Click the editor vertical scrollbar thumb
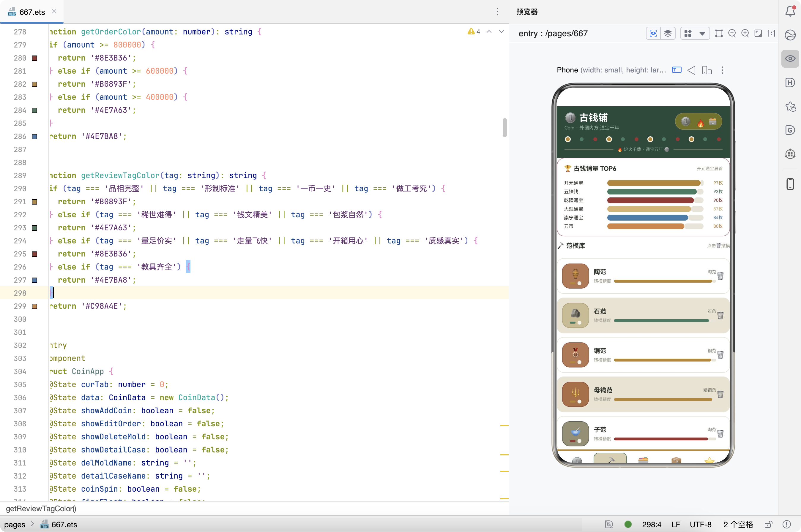Image resolution: width=801 pixels, height=532 pixels. (504, 128)
